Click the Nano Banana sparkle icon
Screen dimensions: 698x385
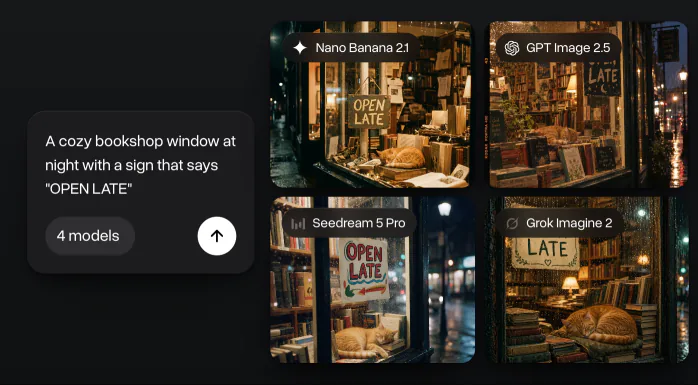(300, 48)
